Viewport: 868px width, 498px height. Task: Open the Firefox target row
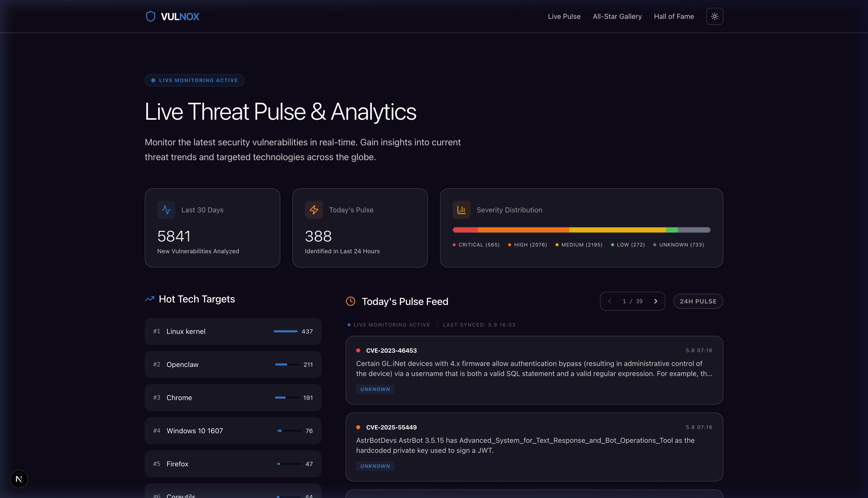pyautogui.click(x=233, y=464)
